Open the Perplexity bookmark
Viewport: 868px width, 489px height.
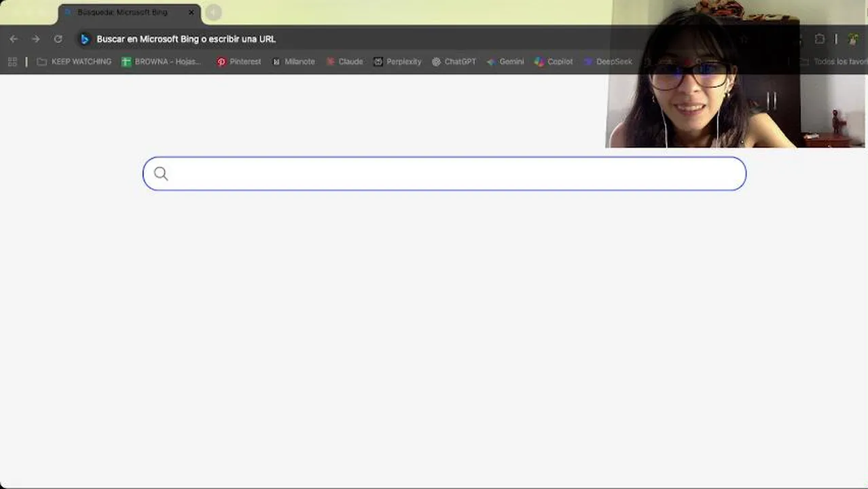coord(397,62)
